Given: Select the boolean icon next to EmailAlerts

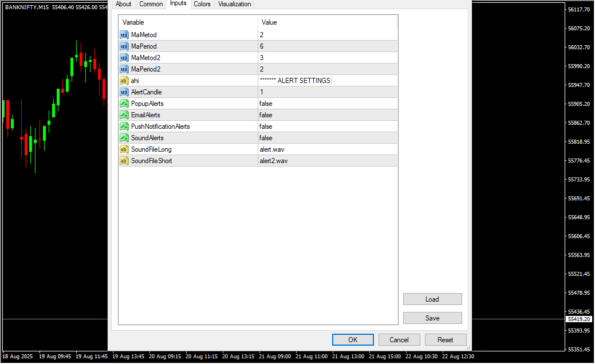Looking at the screenshot, I should (124, 115).
